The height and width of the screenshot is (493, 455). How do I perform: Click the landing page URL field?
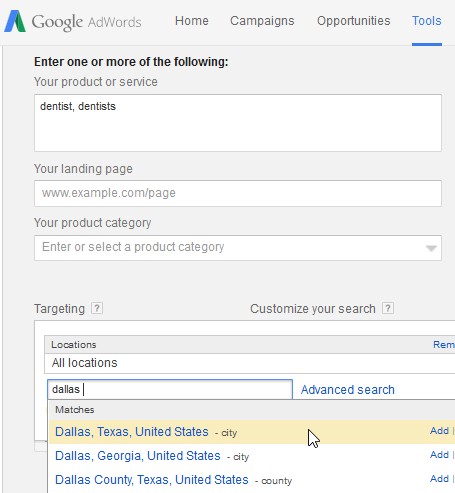[238, 193]
